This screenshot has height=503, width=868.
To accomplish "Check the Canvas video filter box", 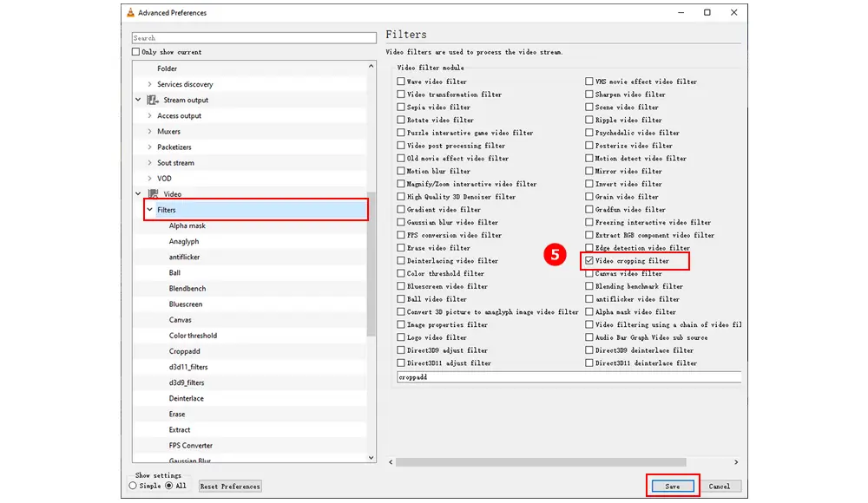I will point(589,273).
